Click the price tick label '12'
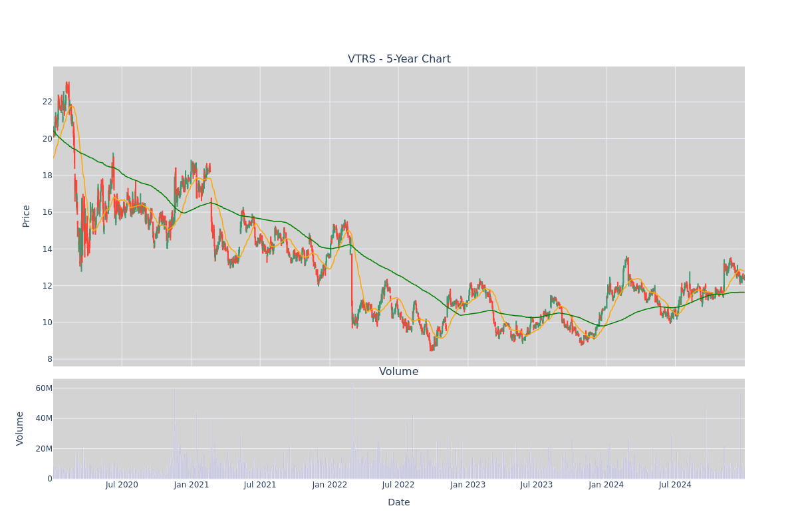Screen dimensions: 798x532 click(x=47, y=286)
